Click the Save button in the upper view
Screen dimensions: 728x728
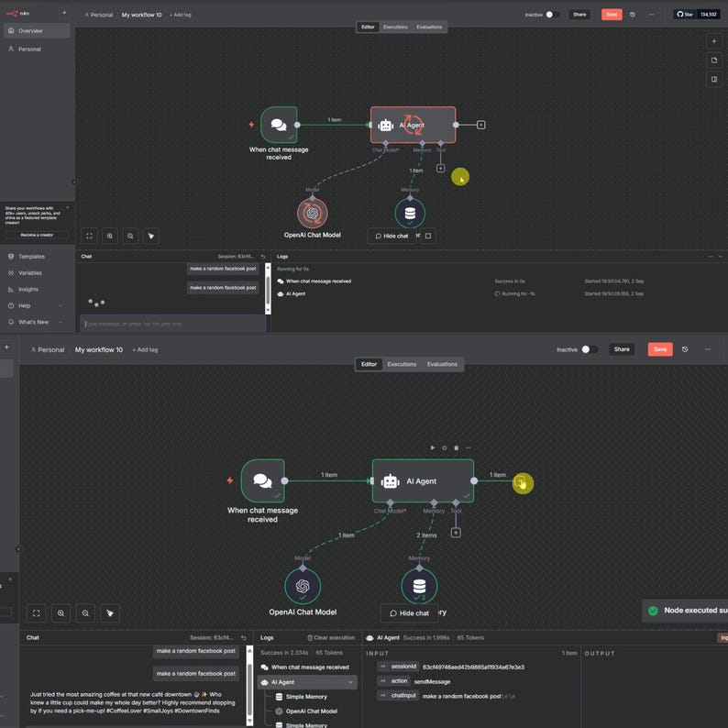click(612, 15)
